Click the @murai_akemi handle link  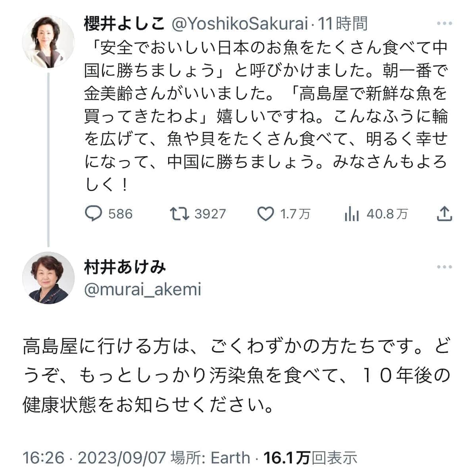(144, 290)
